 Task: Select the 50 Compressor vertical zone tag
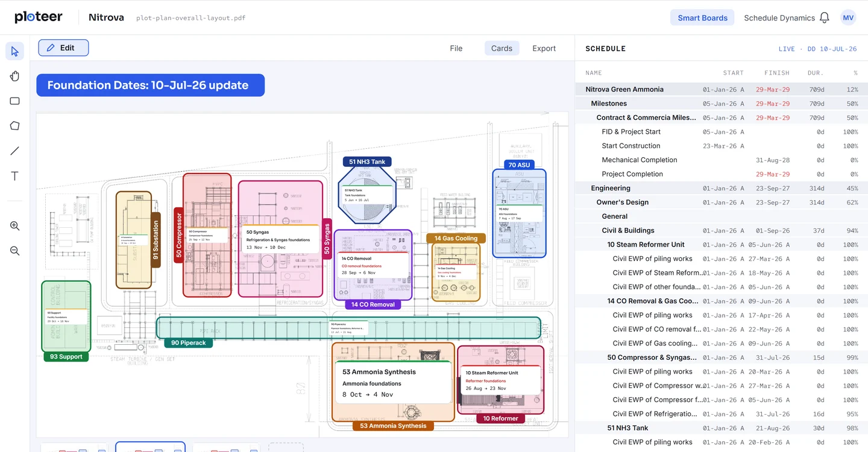[x=178, y=235]
